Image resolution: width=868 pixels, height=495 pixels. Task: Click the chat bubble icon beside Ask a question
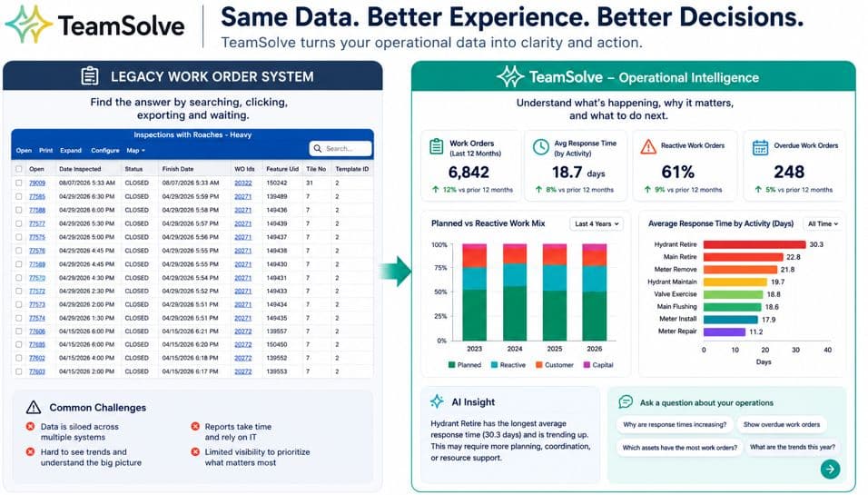coord(626,402)
